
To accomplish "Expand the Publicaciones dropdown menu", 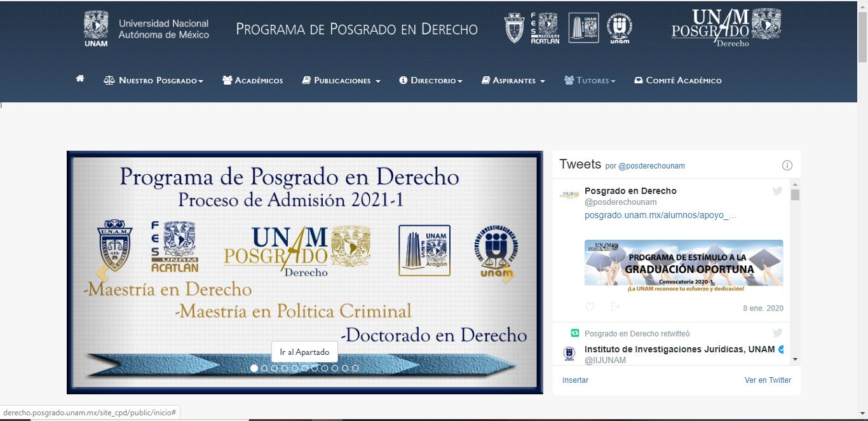I will coord(341,81).
